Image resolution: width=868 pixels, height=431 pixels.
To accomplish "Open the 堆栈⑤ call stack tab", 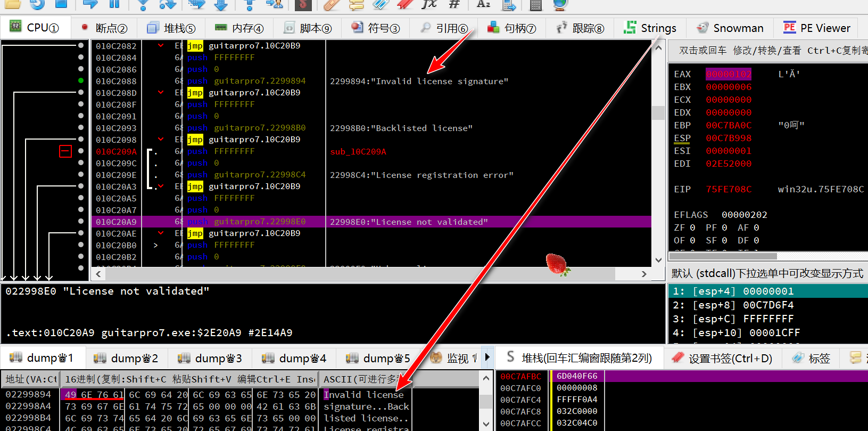I will pyautogui.click(x=171, y=28).
